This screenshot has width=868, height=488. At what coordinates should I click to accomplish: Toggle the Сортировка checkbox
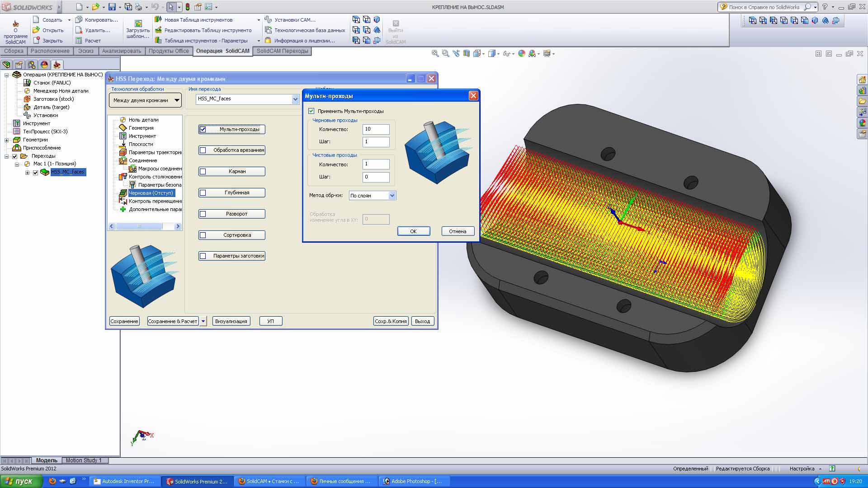[x=203, y=235]
